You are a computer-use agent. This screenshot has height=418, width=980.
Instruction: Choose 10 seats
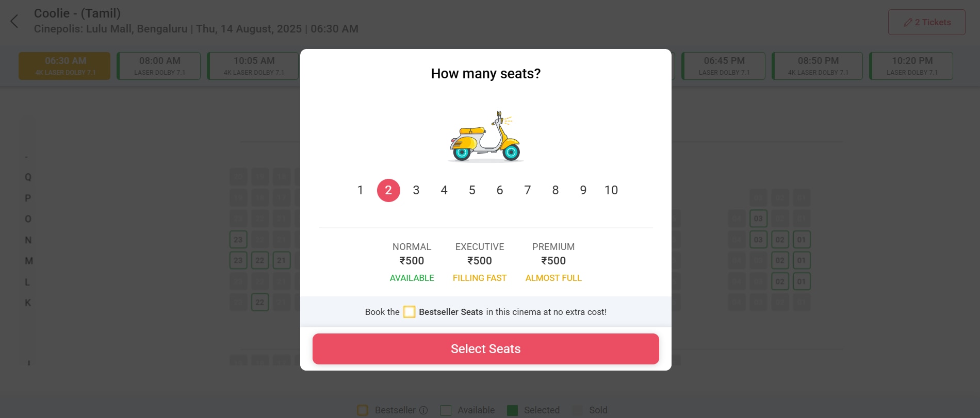tap(611, 190)
